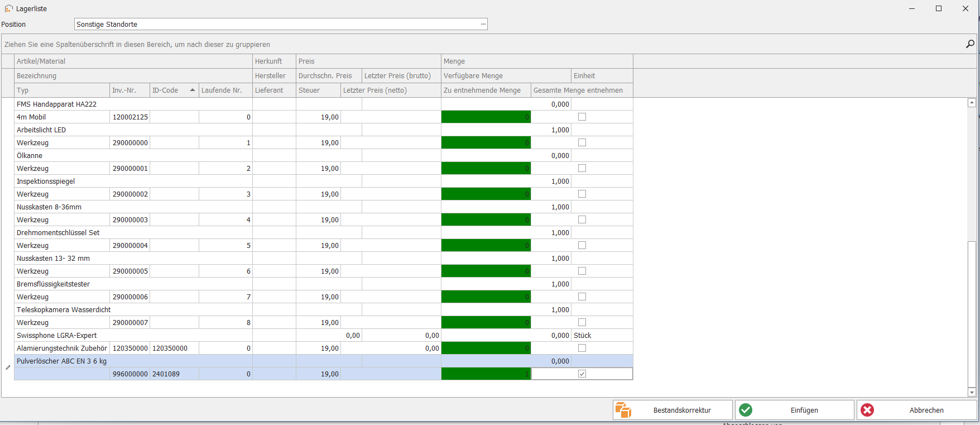Click the Position field showing Sonstige Standorte
The image size is (980, 425).
click(276, 24)
